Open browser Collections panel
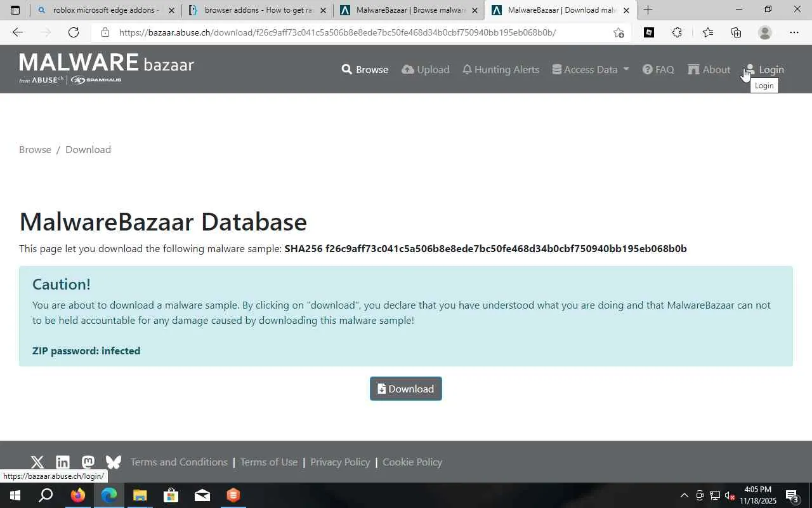 tap(736, 32)
